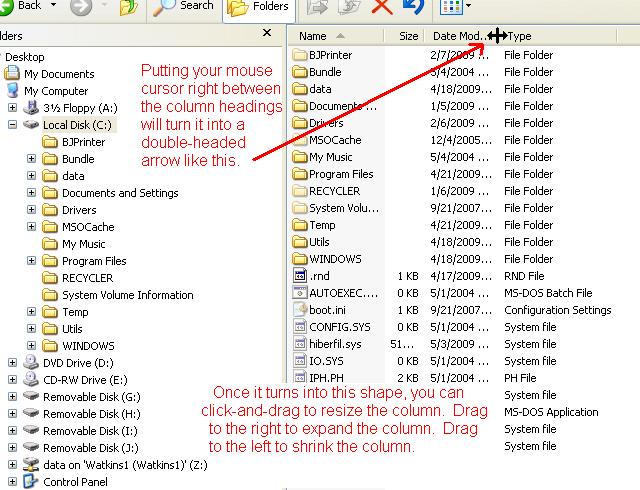Click the Control Panel icon in tree

[31, 481]
